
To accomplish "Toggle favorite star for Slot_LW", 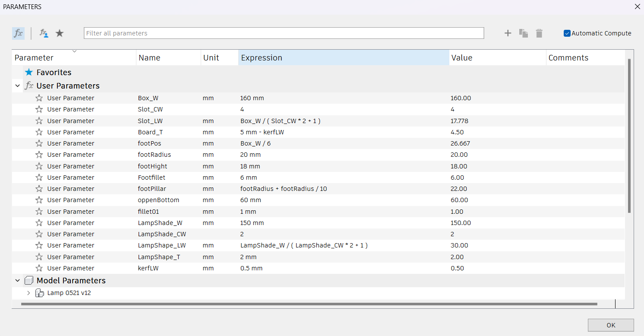I will tap(39, 121).
